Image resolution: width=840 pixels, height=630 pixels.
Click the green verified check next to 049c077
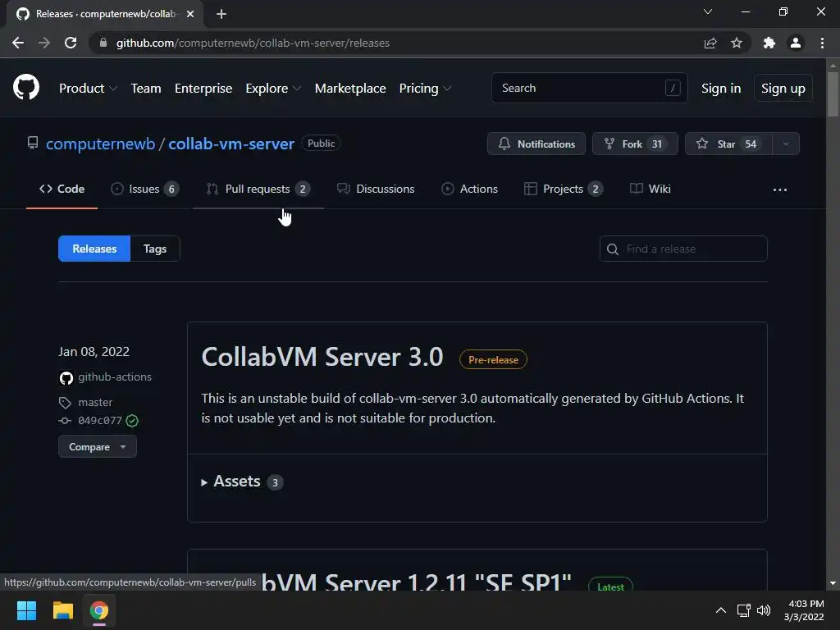pyautogui.click(x=132, y=421)
